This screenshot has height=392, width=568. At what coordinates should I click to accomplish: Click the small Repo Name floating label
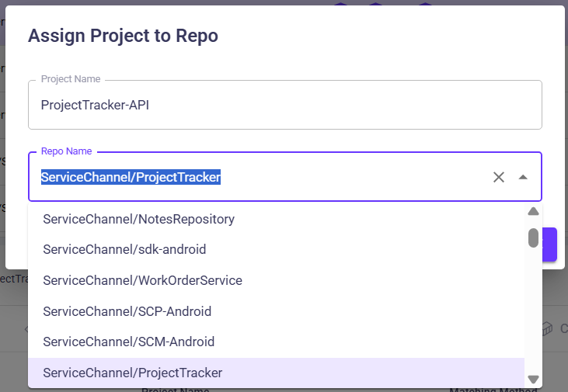click(67, 151)
